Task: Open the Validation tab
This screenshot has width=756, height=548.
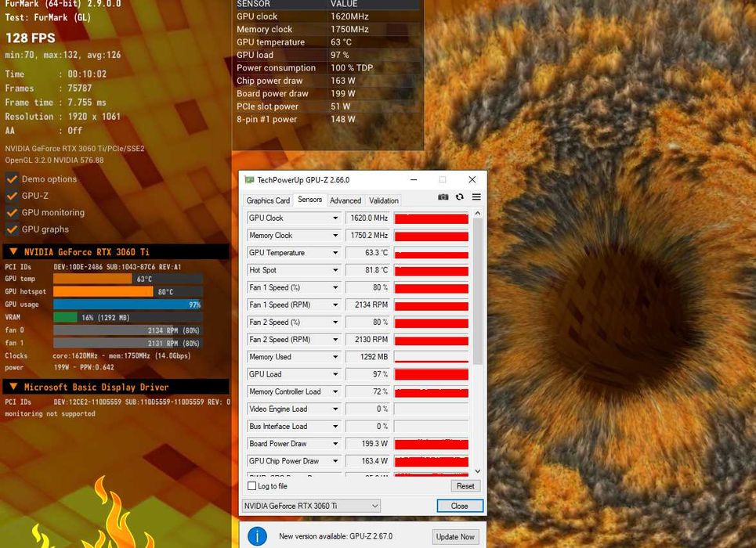Action: 384,200
